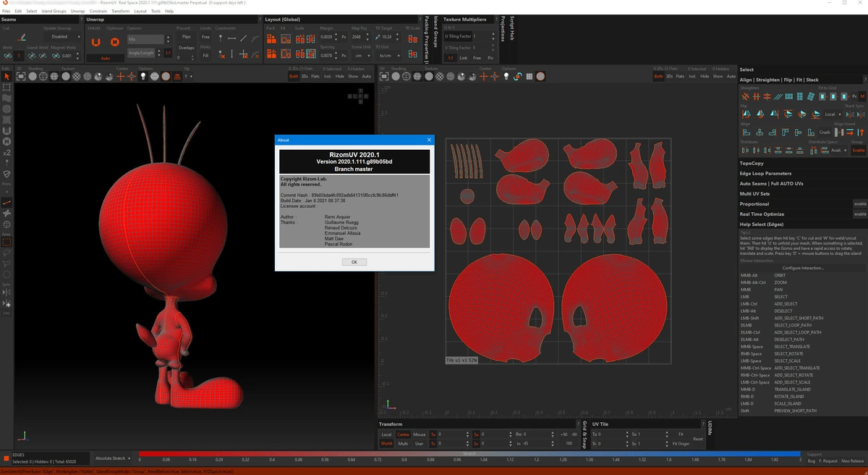Screen dimensions: 868x475
Task: Toggle the Flips prevent option
Action: pos(186,37)
